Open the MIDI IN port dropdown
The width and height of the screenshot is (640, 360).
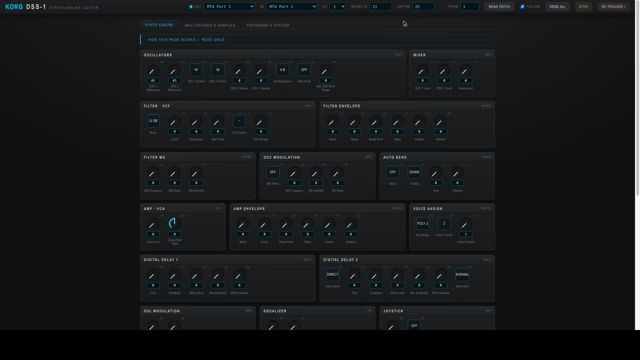coord(291,7)
